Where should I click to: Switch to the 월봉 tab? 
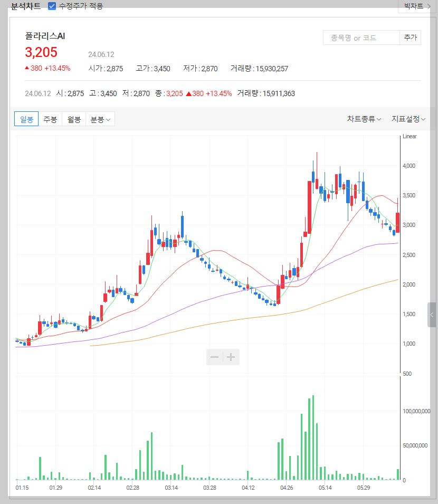tap(74, 119)
